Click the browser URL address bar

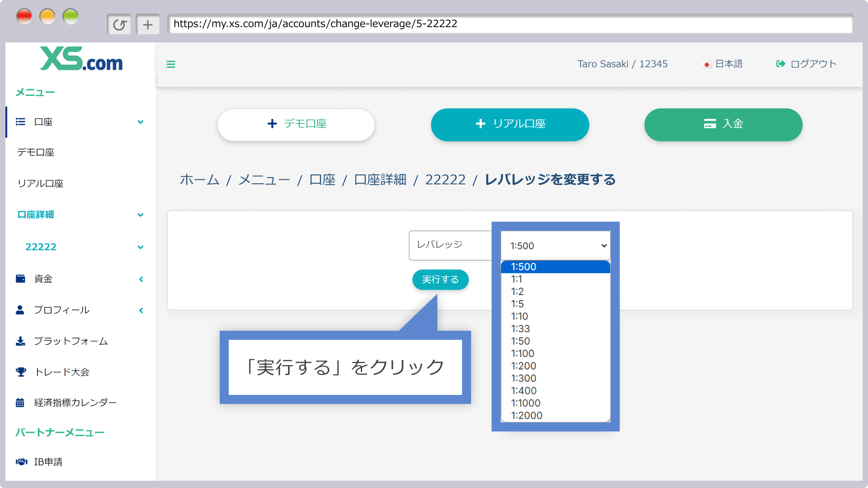click(510, 24)
